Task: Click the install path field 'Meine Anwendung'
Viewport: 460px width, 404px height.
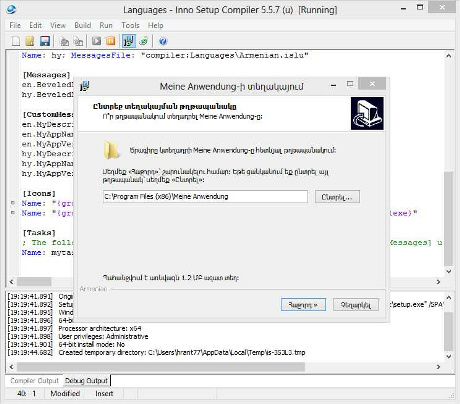Action: (x=205, y=197)
